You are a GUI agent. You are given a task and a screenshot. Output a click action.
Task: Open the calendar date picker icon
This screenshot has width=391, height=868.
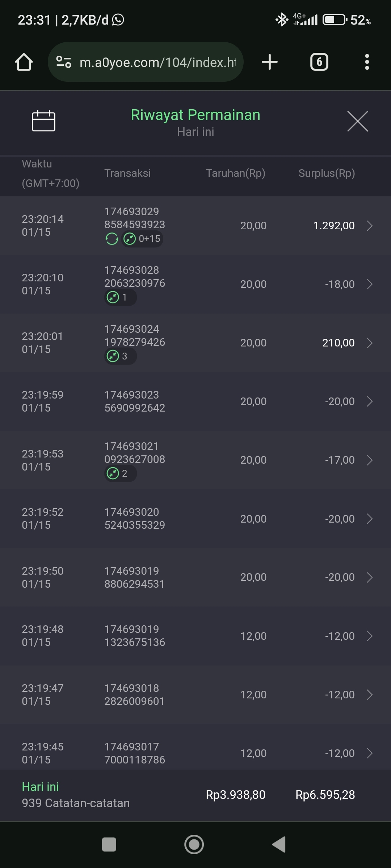(x=43, y=121)
